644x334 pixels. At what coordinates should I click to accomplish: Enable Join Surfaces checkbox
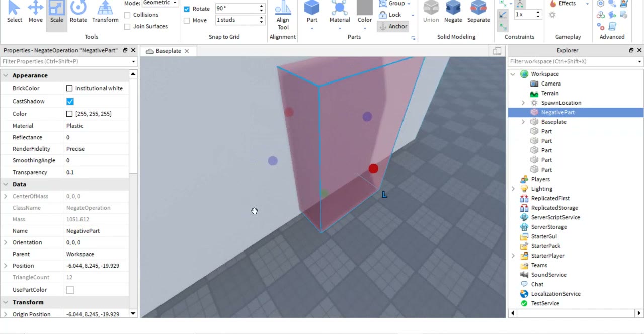[127, 27]
